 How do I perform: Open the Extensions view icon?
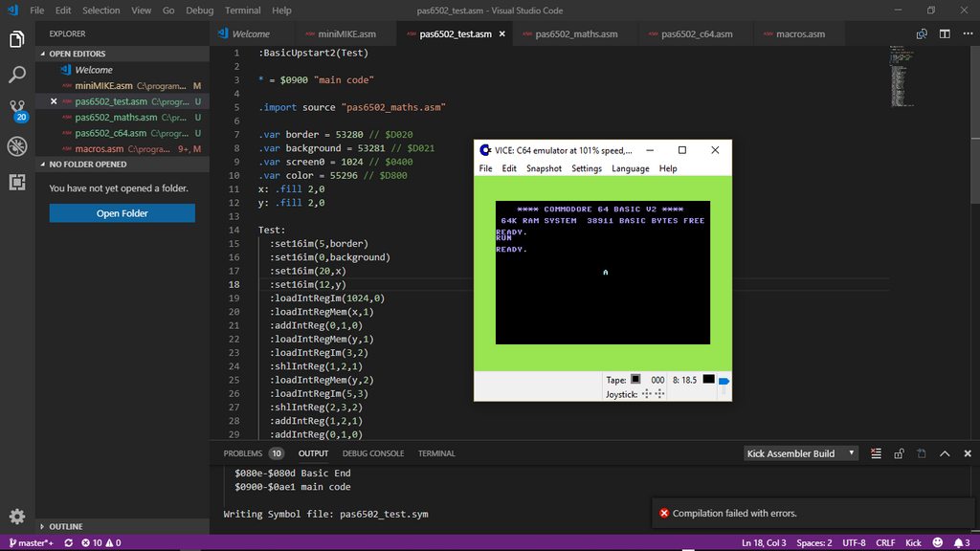coord(17,182)
